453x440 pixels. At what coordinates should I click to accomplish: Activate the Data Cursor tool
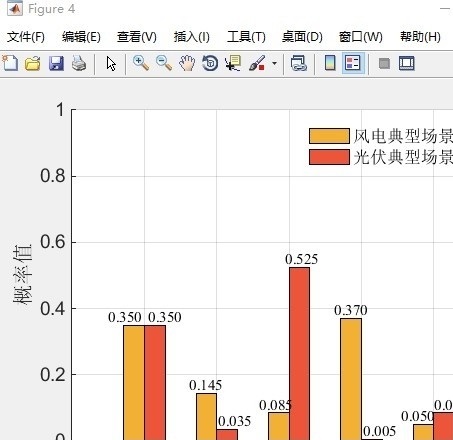click(x=233, y=63)
